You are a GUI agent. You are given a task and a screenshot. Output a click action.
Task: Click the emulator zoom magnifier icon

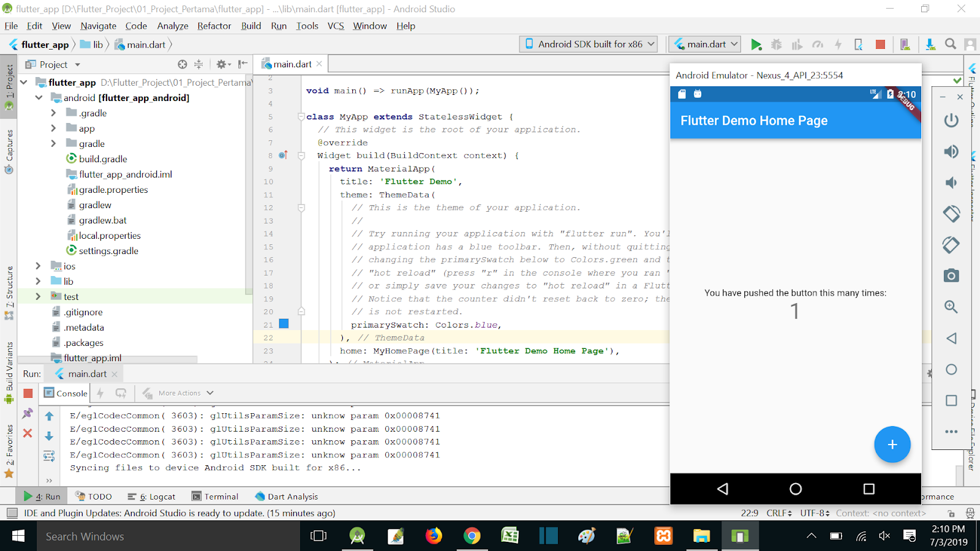point(951,307)
